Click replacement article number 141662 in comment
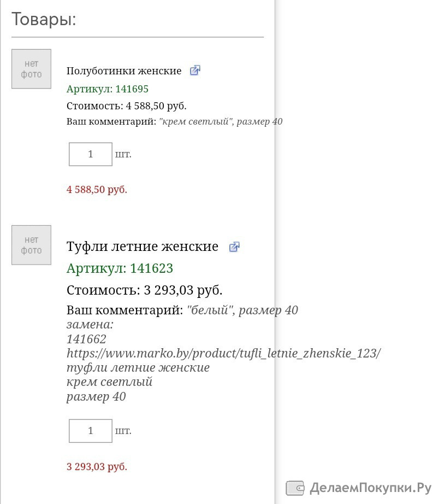439x504 pixels. 86,339
